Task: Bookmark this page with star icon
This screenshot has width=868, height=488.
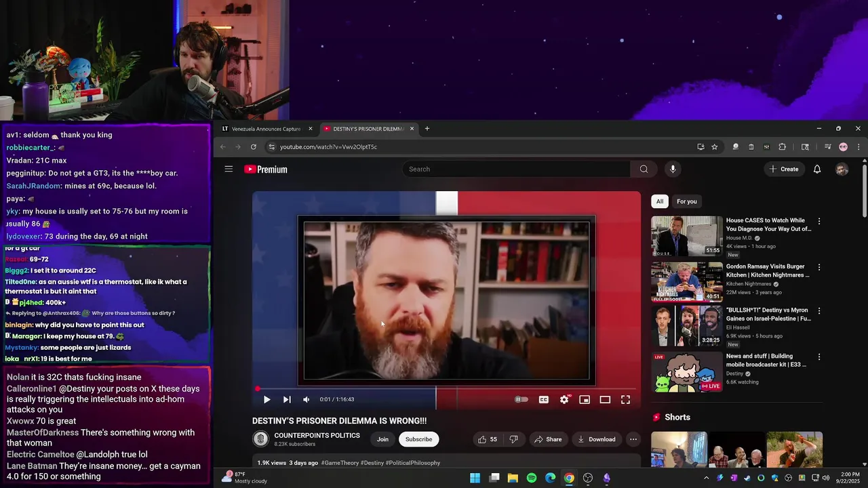Action: 715,147
